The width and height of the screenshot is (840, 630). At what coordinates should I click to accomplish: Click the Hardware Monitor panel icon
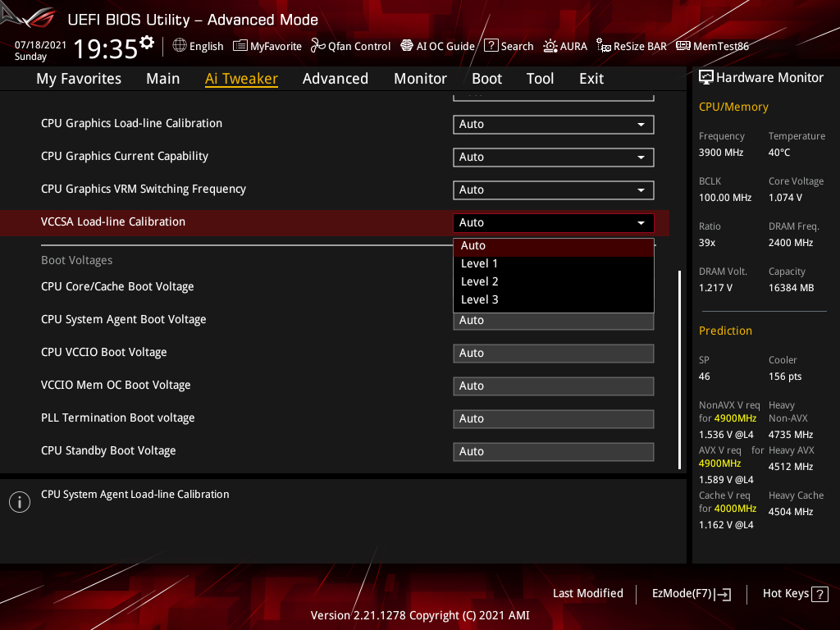706,76
